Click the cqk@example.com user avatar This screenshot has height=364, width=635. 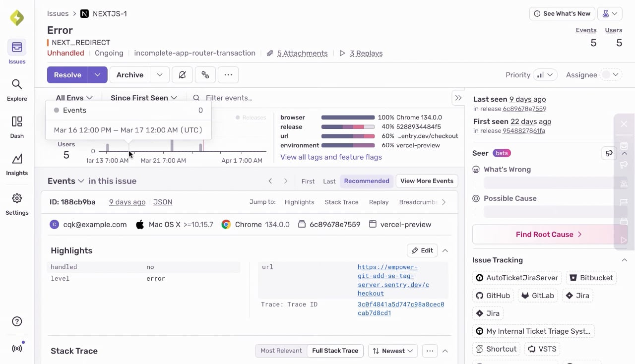55,225
